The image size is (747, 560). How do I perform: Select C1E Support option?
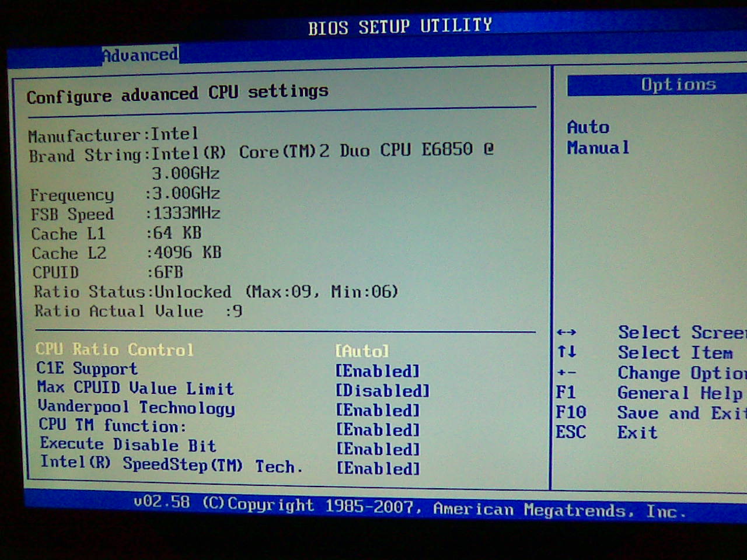point(87,369)
